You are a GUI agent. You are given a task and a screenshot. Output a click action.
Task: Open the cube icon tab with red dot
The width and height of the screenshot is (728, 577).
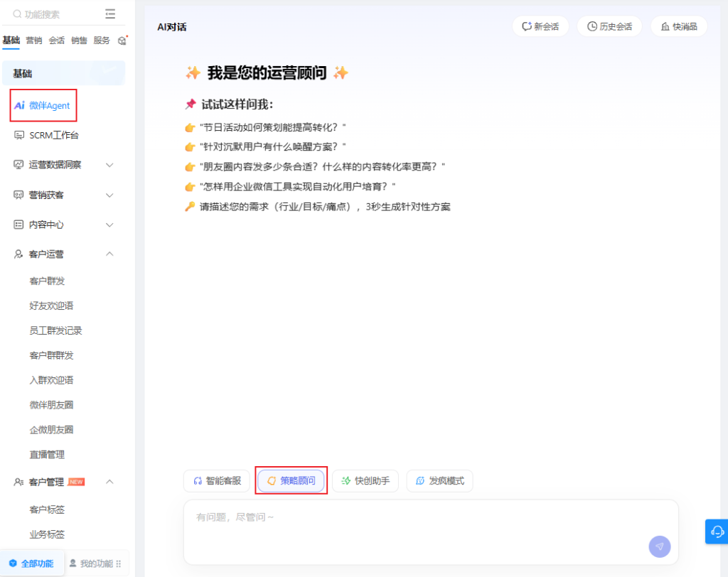[122, 41]
